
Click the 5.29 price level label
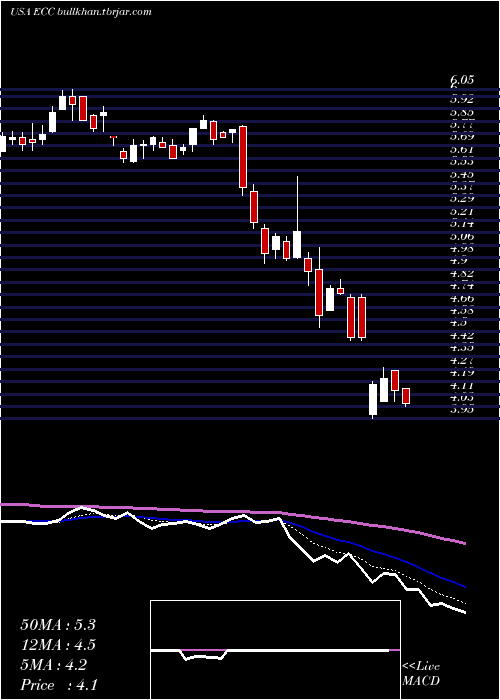coord(462,199)
